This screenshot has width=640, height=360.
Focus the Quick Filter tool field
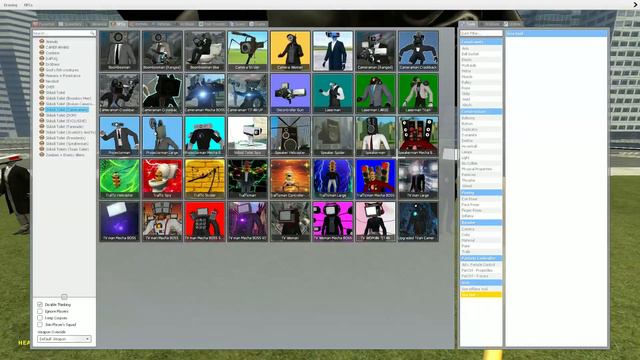pyautogui.click(x=481, y=33)
